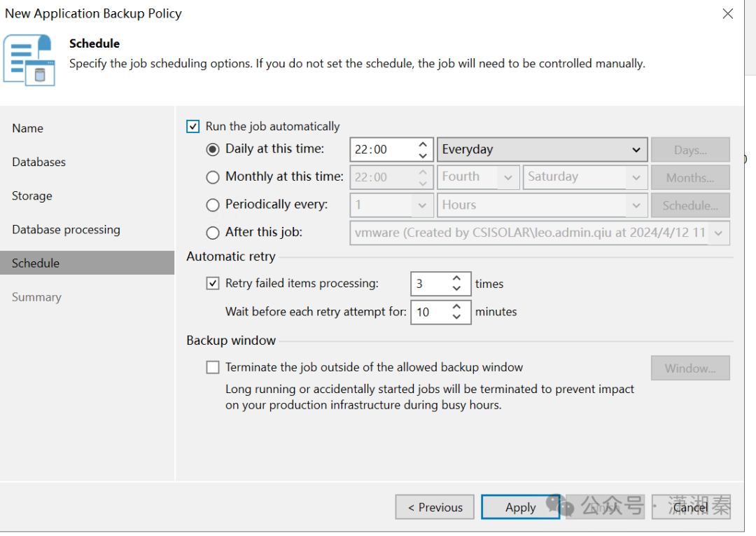The image size is (756, 536).
Task: Click the Schedule wizard header icon
Action: [29, 60]
